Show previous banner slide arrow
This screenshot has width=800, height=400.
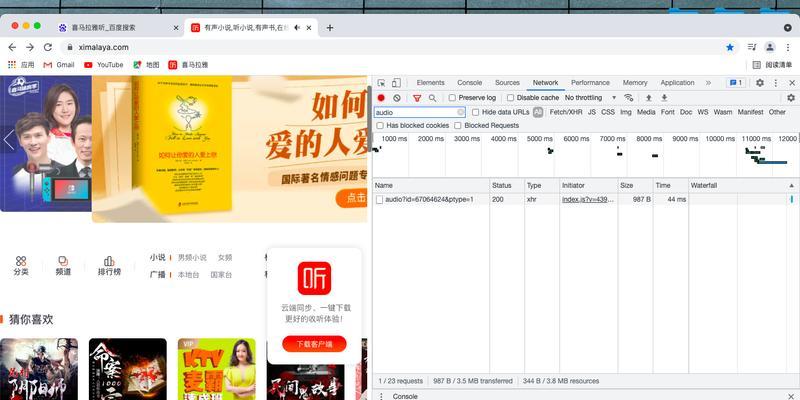[x=9, y=140]
